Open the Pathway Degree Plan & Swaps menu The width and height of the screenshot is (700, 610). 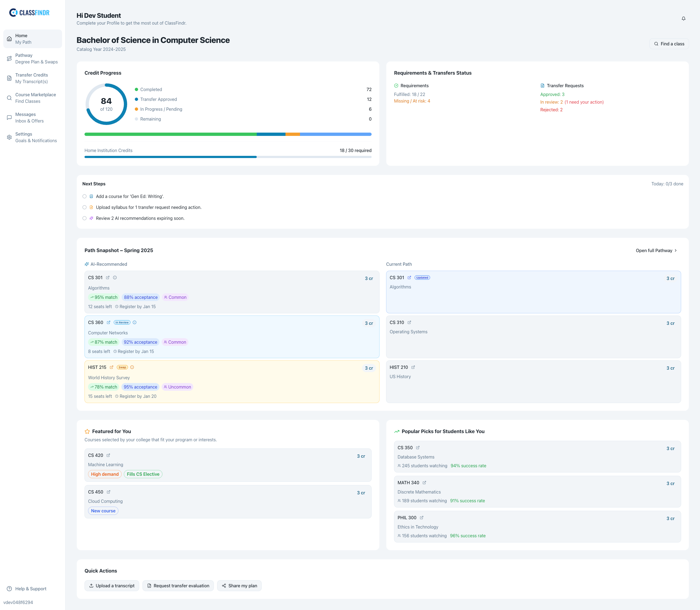click(33, 59)
